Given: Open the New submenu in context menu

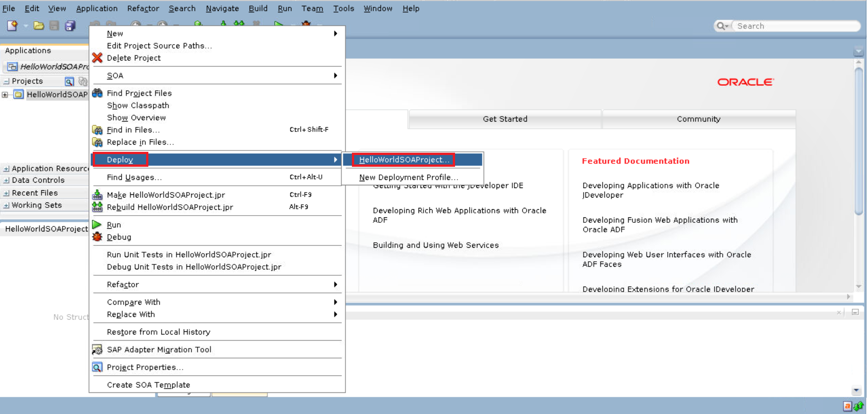Looking at the screenshot, I should pos(217,33).
